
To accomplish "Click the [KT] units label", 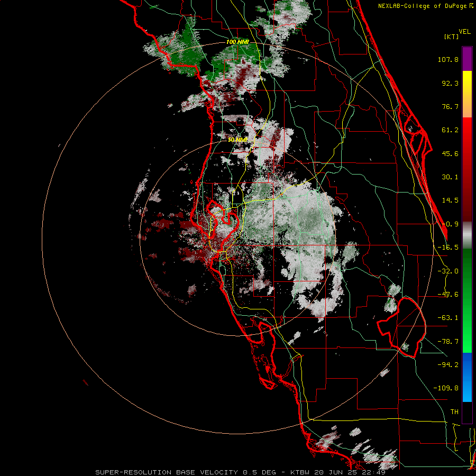I will (x=451, y=36).
